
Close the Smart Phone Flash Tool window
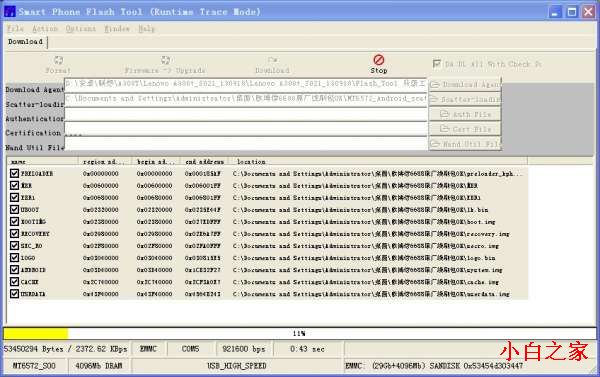(x=589, y=12)
